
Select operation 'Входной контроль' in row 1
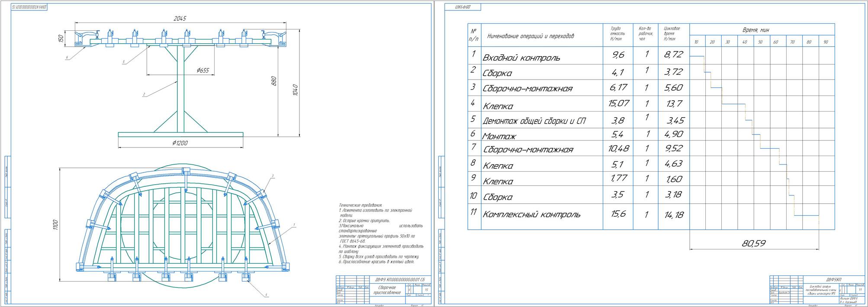click(x=521, y=58)
